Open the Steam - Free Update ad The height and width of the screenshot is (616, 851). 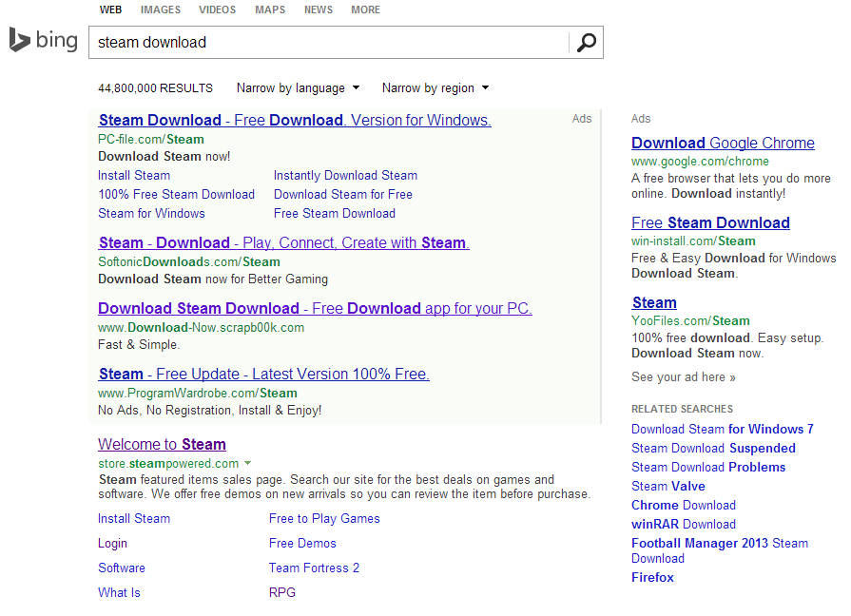click(x=263, y=374)
